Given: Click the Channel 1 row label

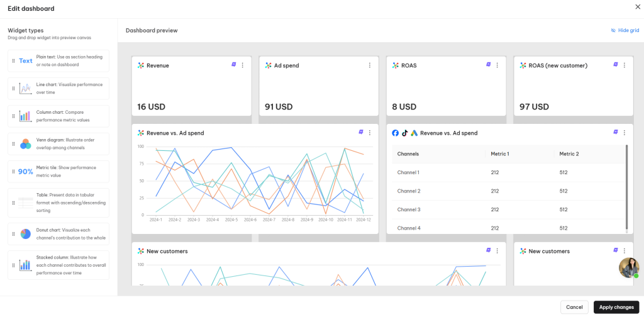Looking at the screenshot, I should coord(408,172).
